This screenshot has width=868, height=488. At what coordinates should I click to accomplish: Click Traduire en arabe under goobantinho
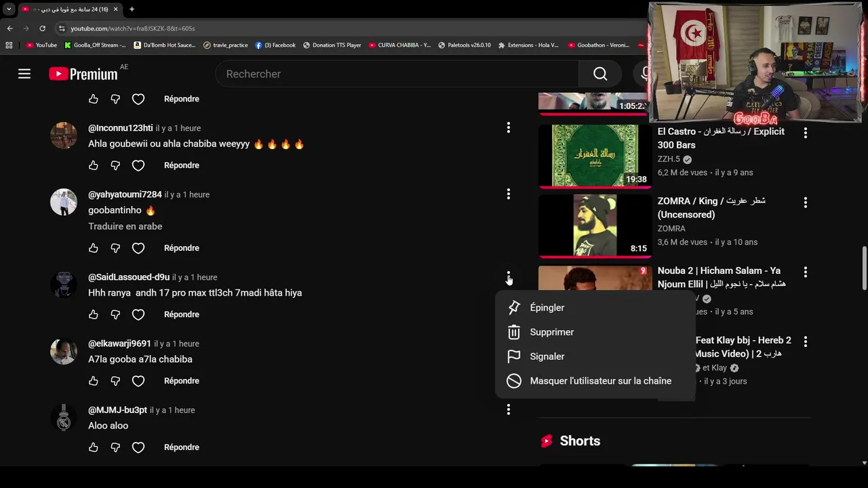click(125, 226)
